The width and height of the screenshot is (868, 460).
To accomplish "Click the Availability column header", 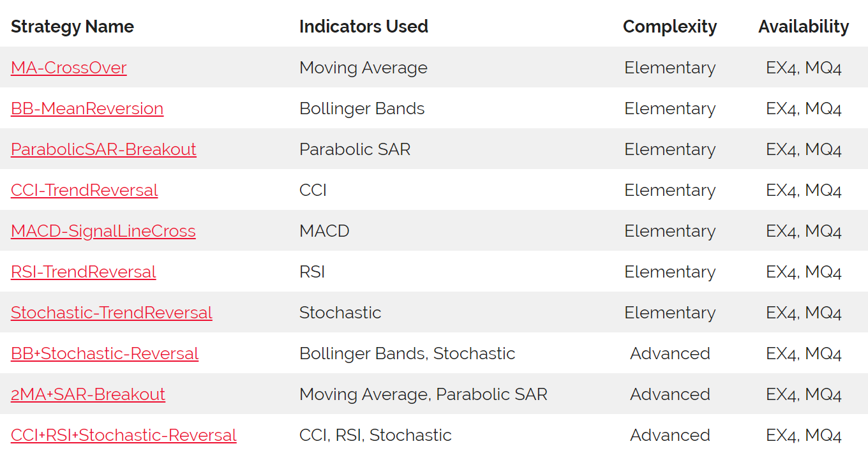I will pyautogui.click(x=804, y=27).
